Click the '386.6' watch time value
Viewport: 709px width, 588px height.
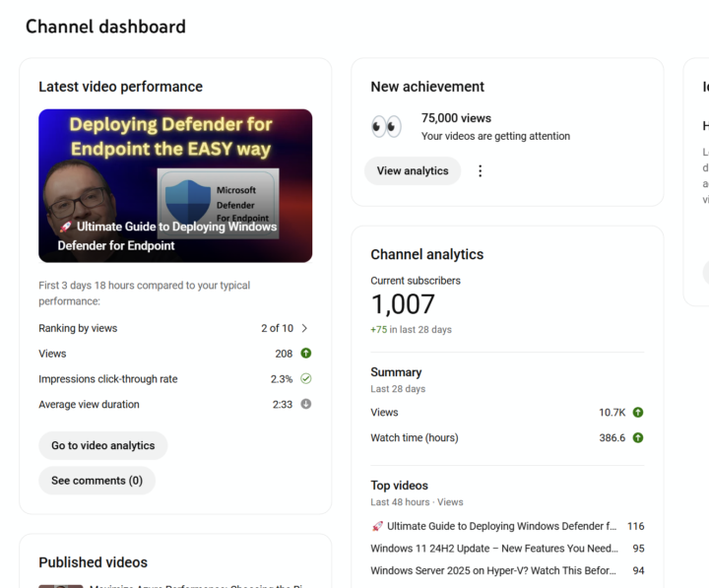coord(612,438)
